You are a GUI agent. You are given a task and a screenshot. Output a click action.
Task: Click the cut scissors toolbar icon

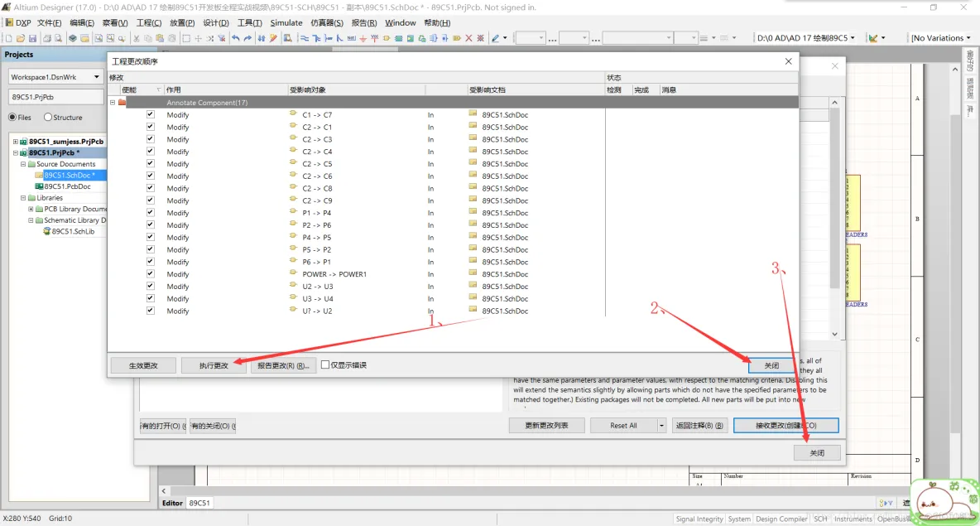(137, 38)
